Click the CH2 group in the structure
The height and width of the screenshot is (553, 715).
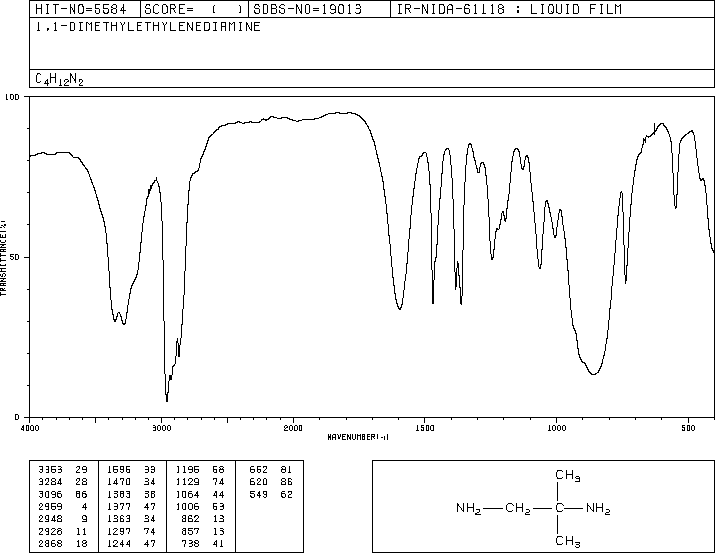point(518,508)
